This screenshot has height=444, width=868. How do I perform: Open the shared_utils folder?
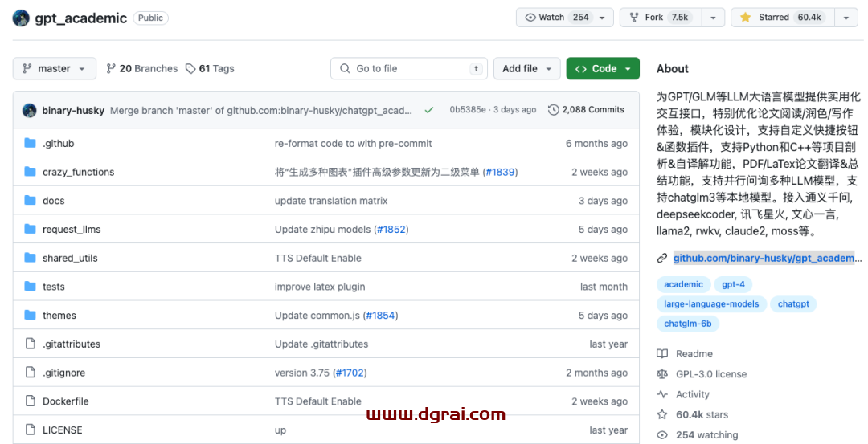[70, 259]
